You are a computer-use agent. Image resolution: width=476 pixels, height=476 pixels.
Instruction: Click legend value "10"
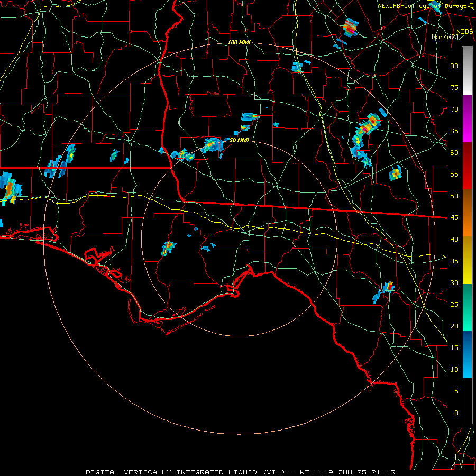tap(454, 370)
